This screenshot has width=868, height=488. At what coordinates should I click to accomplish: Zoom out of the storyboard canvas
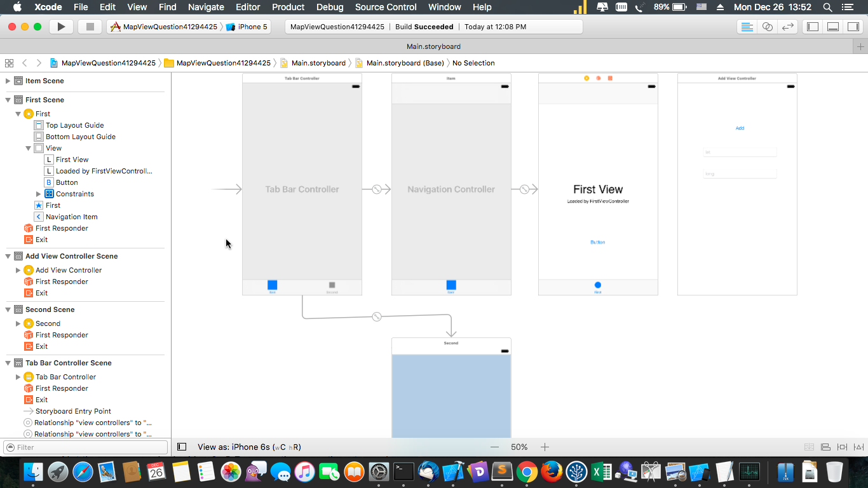click(x=494, y=447)
